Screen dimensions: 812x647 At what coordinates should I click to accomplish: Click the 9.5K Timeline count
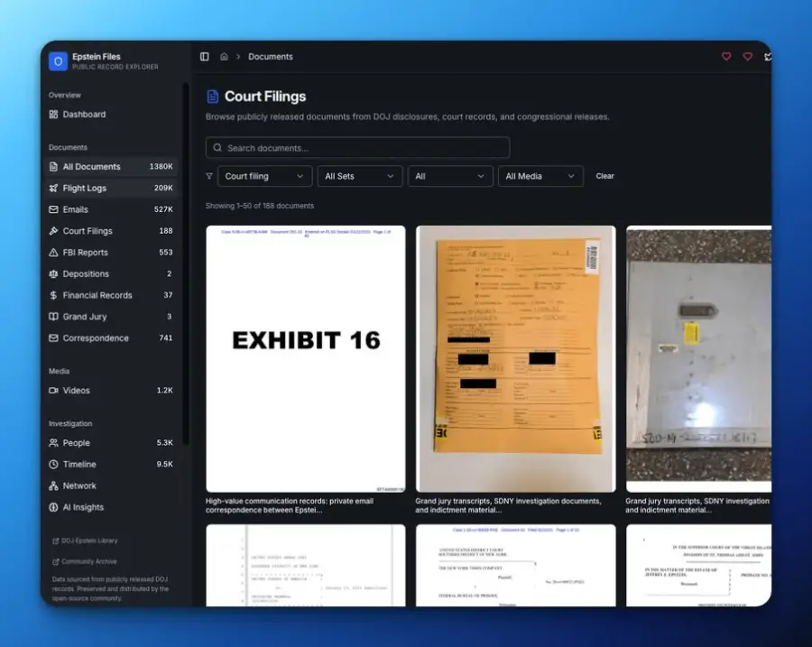click(x=165, y=464)
